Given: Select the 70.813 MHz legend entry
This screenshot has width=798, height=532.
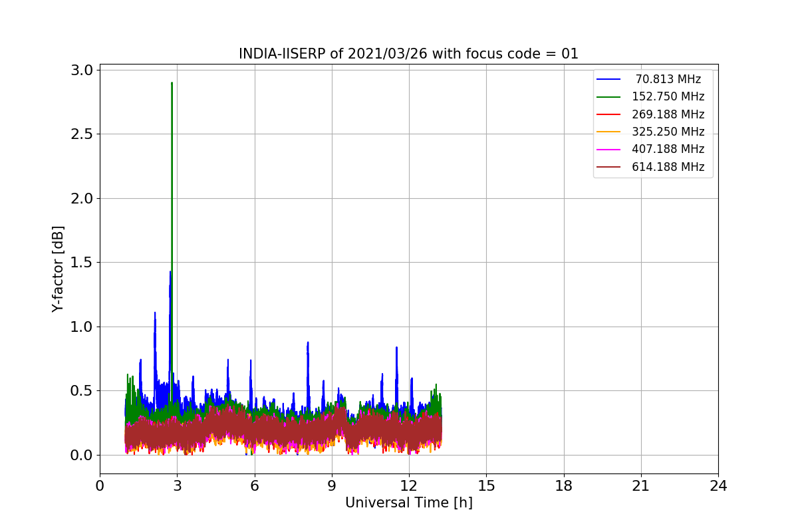Looking at the screenshot, I should 650,79.
